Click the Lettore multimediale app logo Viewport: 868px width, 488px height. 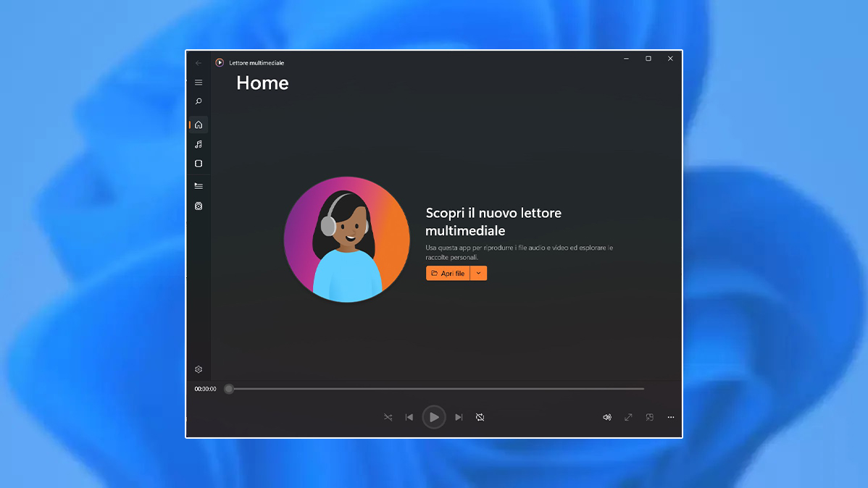coord(220,62)
